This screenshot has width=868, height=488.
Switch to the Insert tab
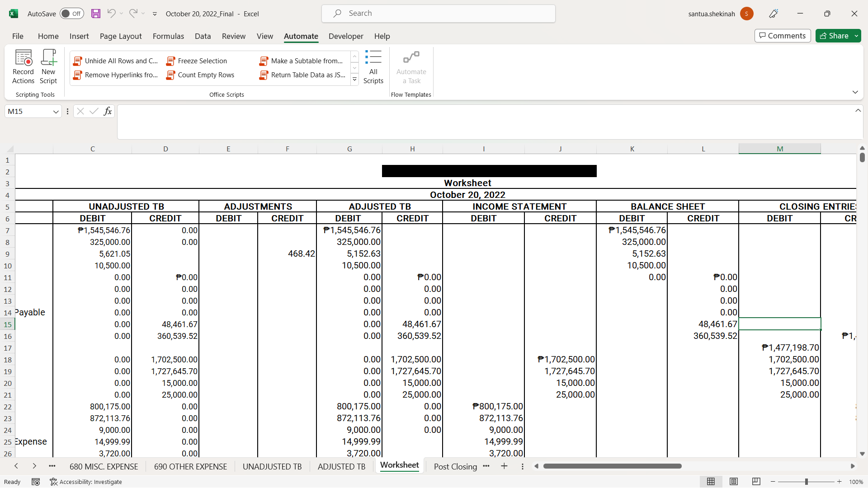click(x=79, y=36)
